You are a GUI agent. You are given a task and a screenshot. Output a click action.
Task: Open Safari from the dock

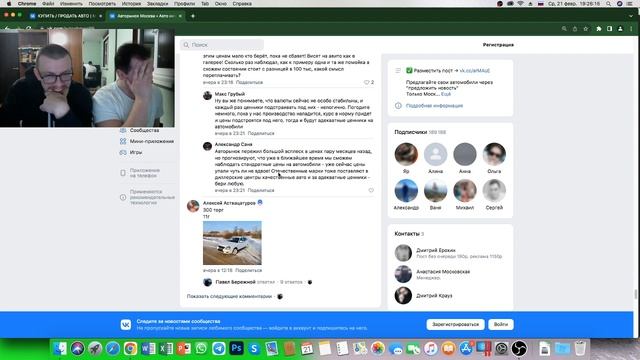(113, 348)
